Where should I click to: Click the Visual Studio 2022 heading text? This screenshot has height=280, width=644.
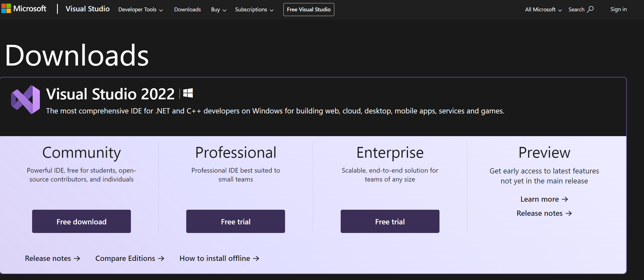(110, 94)
